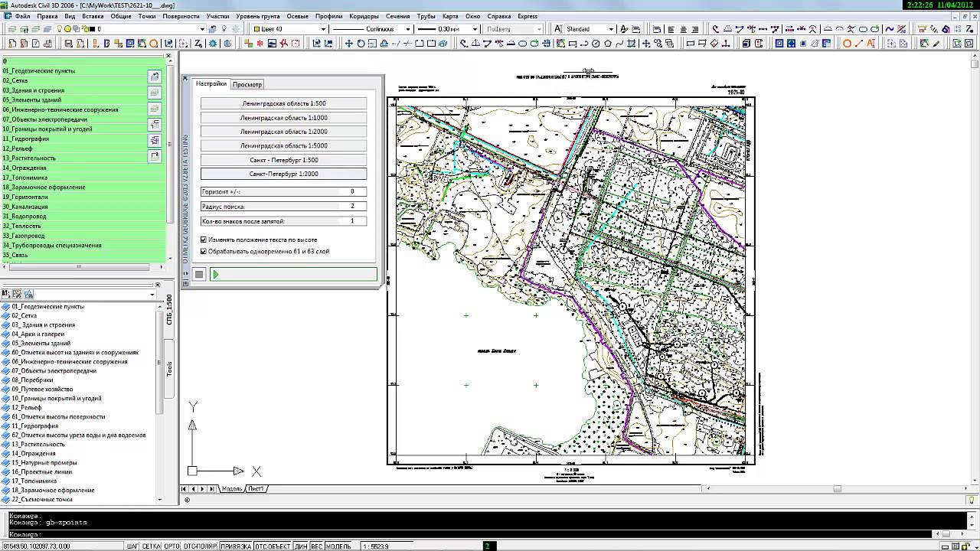Click Ленинградская область 1:5000 button
The width and height of the screenshot is (980, 551).
283,145
